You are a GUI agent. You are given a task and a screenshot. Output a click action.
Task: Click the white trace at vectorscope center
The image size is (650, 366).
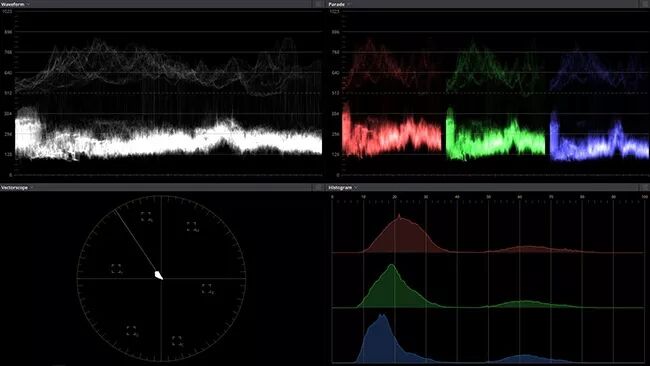pos(158,275)
